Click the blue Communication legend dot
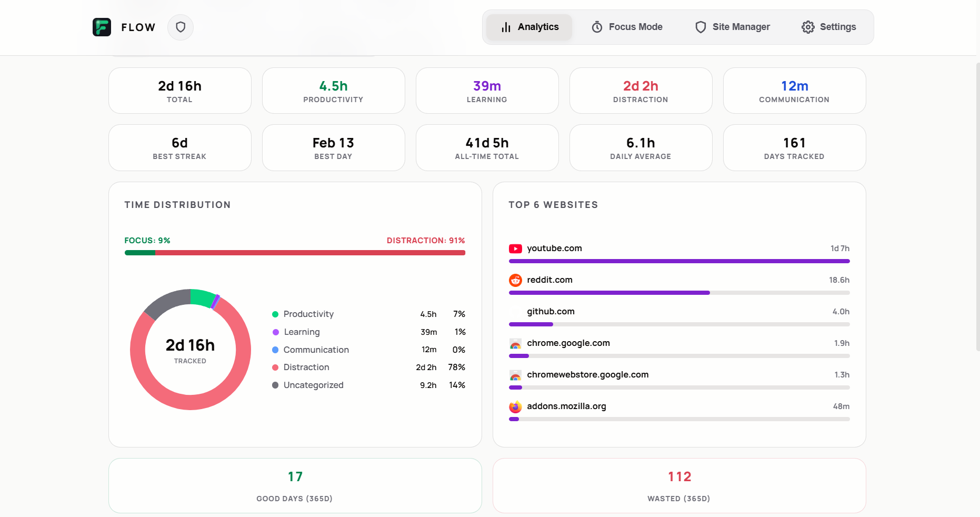The width and height of the screenshot is (980, 517). 275,350
